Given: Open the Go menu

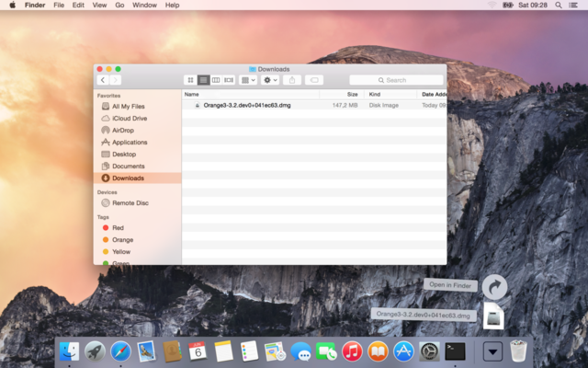Looking at the screenshot, I should coord(119,5).
